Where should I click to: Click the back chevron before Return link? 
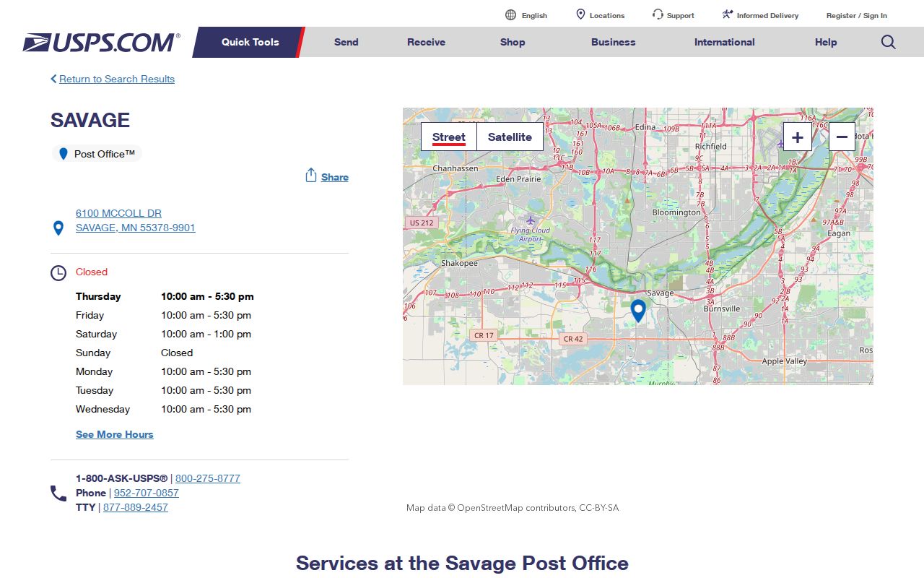click(53, 79)
